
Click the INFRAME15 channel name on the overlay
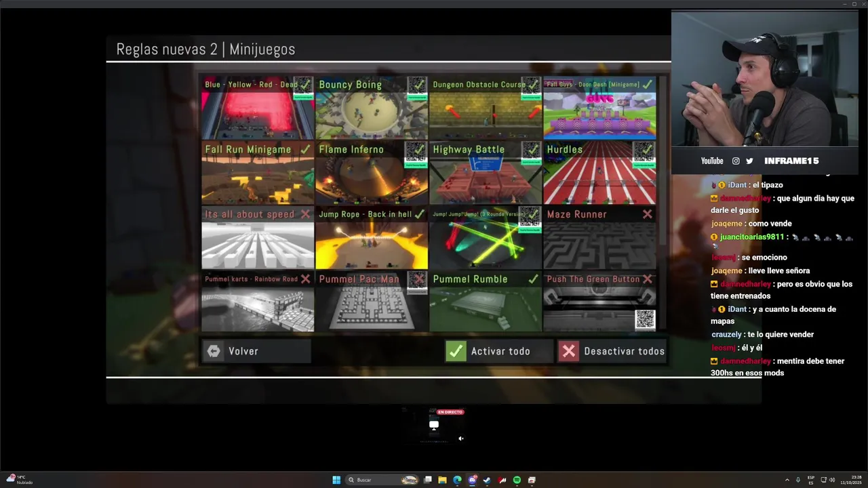791,161
